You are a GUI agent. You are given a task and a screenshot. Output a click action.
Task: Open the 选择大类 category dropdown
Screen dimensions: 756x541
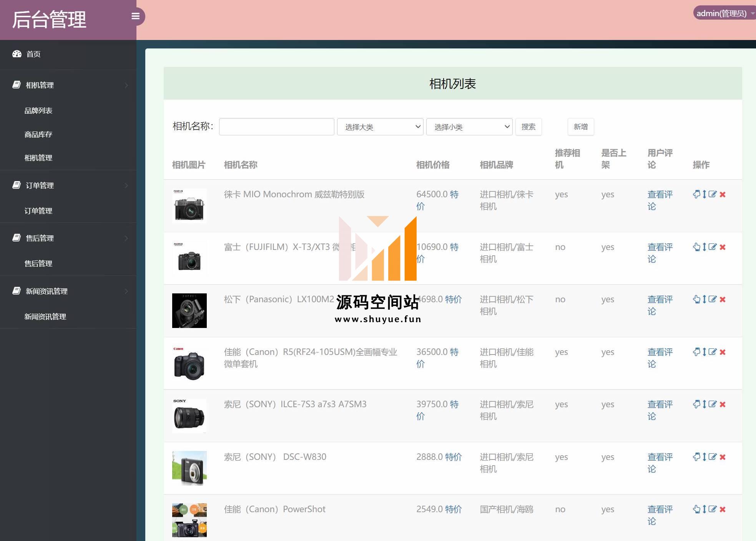tap(380, 127)
